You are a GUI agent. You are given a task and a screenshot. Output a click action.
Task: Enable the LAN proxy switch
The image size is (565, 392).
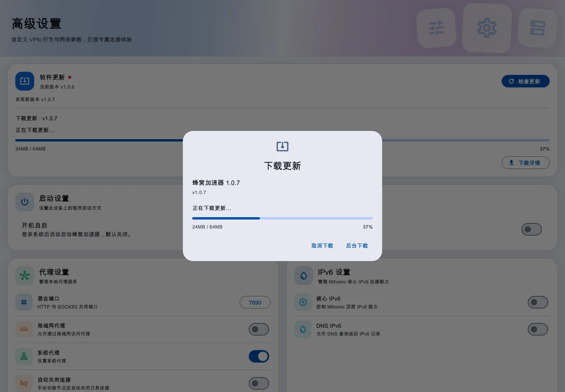tap(259, 329)
